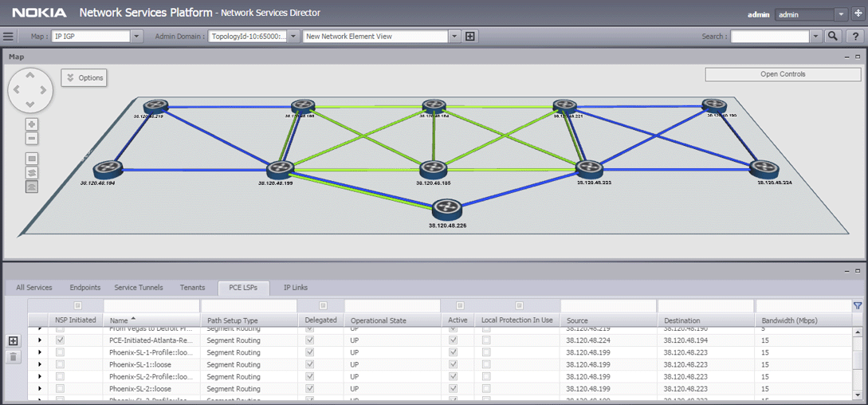Select router node 38.120.48.226 on map
868x405 pixels.
(447, 209)
